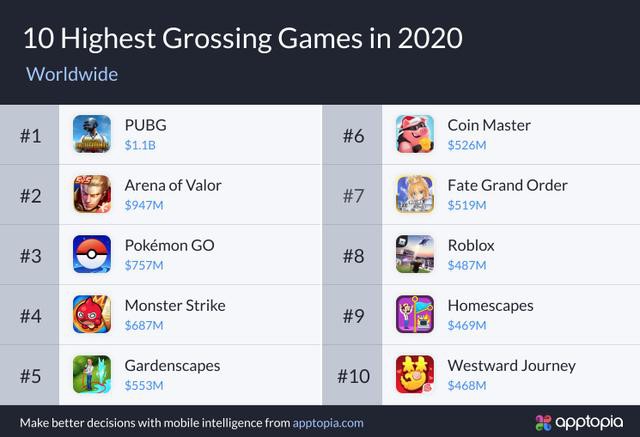Click the #3 rank label
Image resolution: width=640 pixels, height=437 pixels.
click(x=31, y=256)
